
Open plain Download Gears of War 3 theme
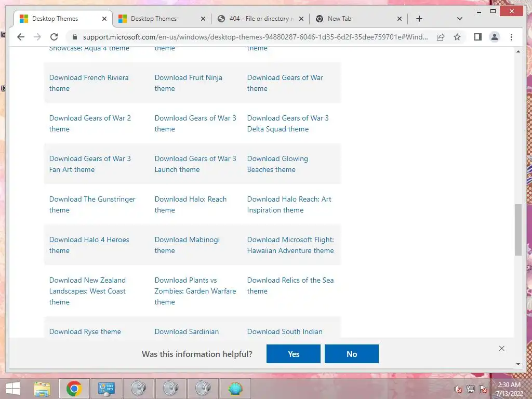click(x=195, y=124)
